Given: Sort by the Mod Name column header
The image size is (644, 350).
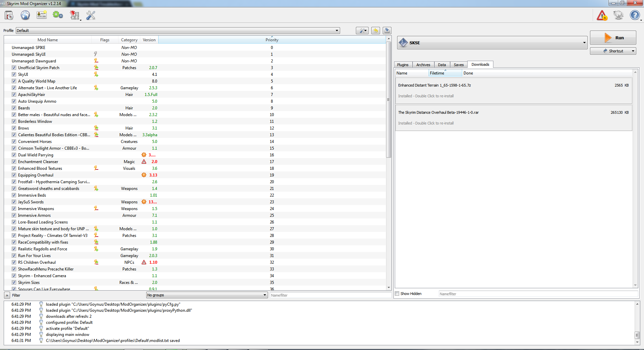Looking at the screenshot, I should (x=48, y=40).
